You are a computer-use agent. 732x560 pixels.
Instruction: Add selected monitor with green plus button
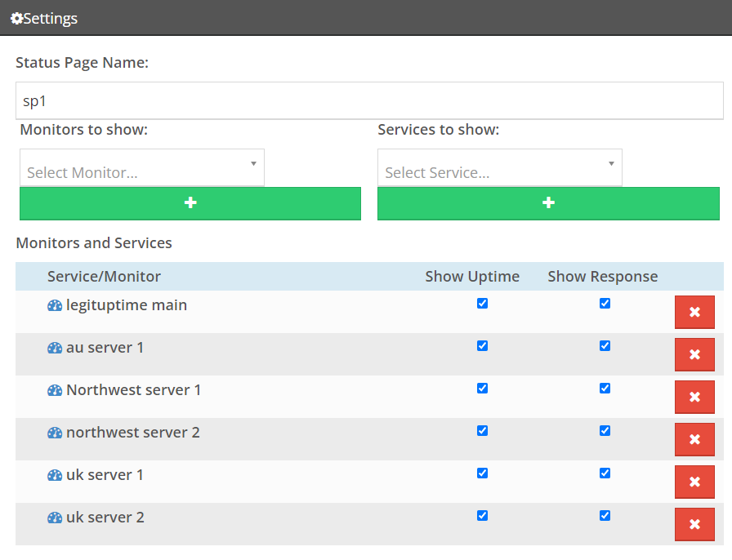190,203
